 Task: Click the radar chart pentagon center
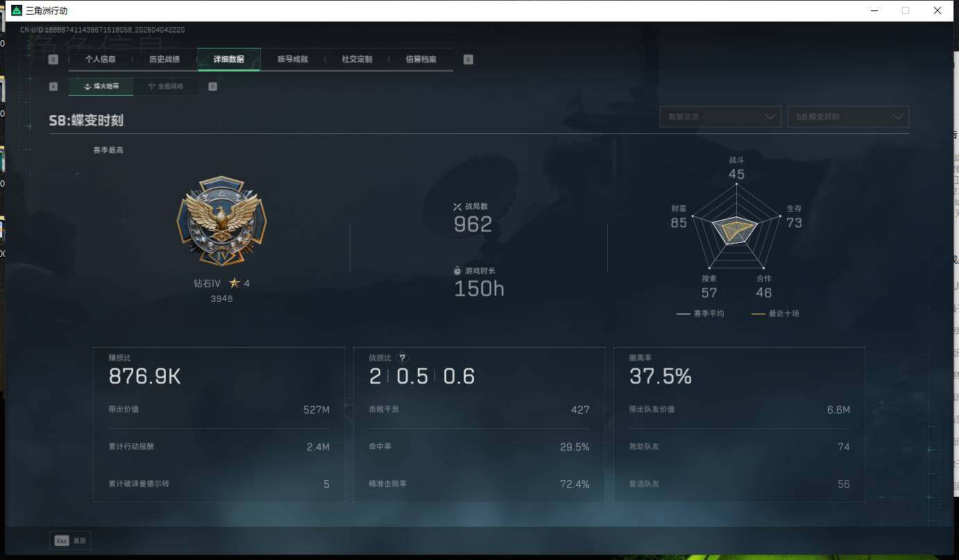point(736,229)
